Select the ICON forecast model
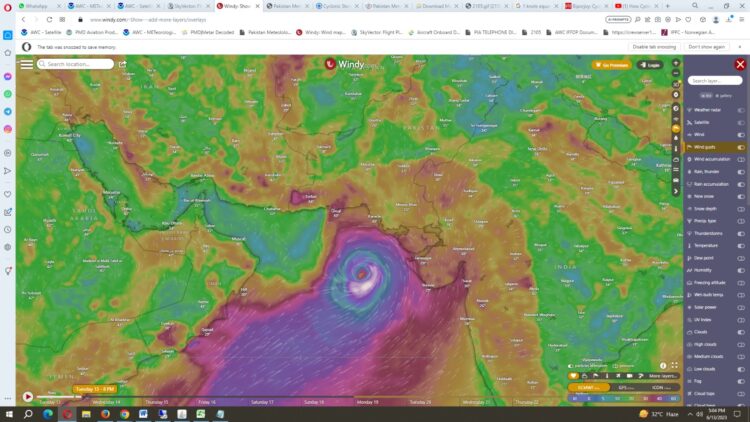Screen dimensions: 750x422 tap(661, 388)
